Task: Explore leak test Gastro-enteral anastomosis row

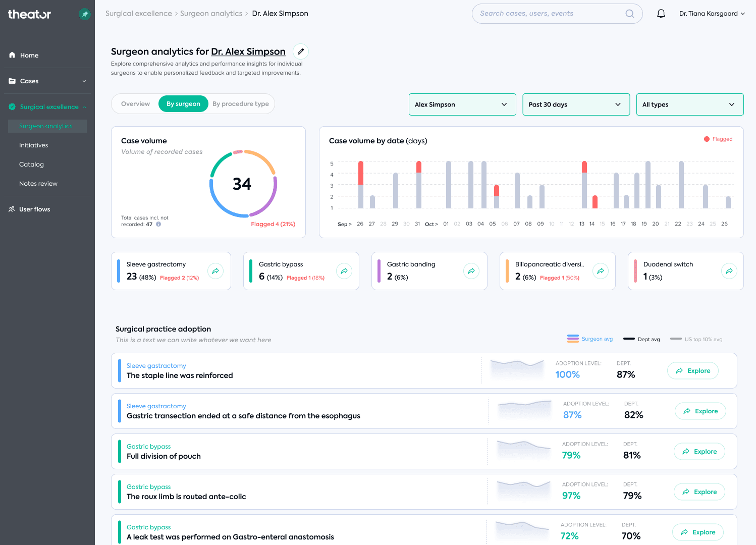Action: tap(698, 532)
